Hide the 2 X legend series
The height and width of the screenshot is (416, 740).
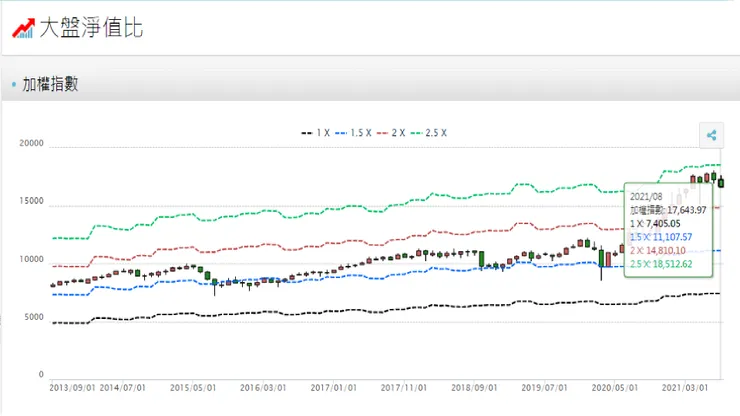395,133
